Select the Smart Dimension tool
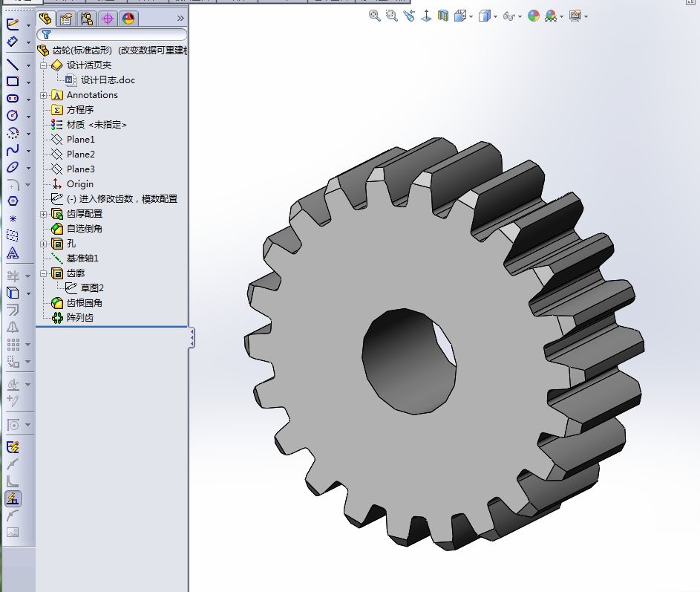The height and width of the screenshot is (592, 700). tap(13, 42)
